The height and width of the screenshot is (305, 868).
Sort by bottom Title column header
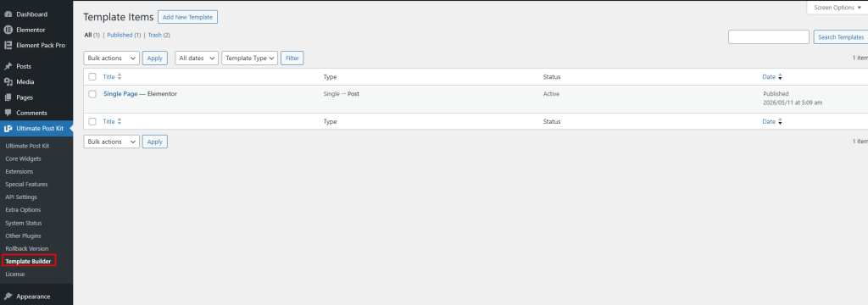[x=109, y=121]
